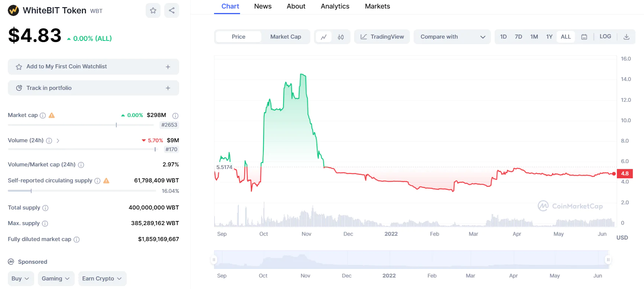644x289 pixels.
Task: Click the download chart data icon
Action: pos(627,37)
